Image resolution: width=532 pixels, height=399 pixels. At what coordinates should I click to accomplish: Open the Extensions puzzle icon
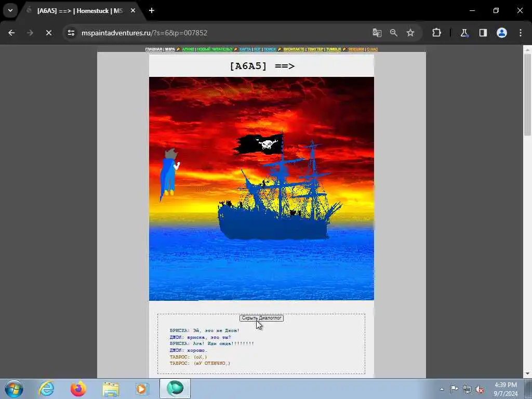(436, 33)
